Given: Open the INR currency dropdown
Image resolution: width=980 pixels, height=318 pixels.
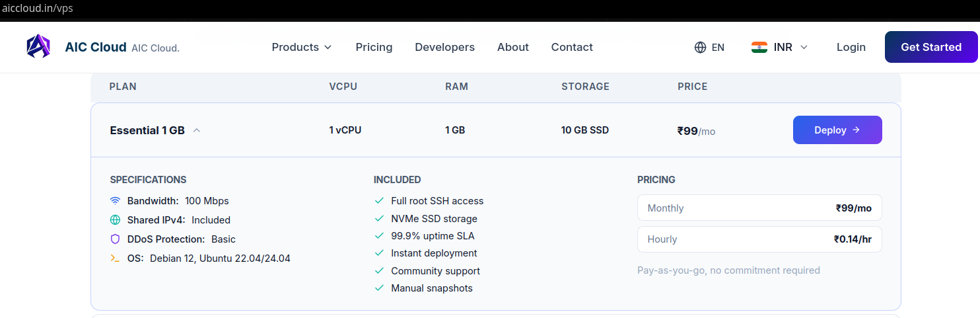Looking at the screenshot, I should 780,48.
